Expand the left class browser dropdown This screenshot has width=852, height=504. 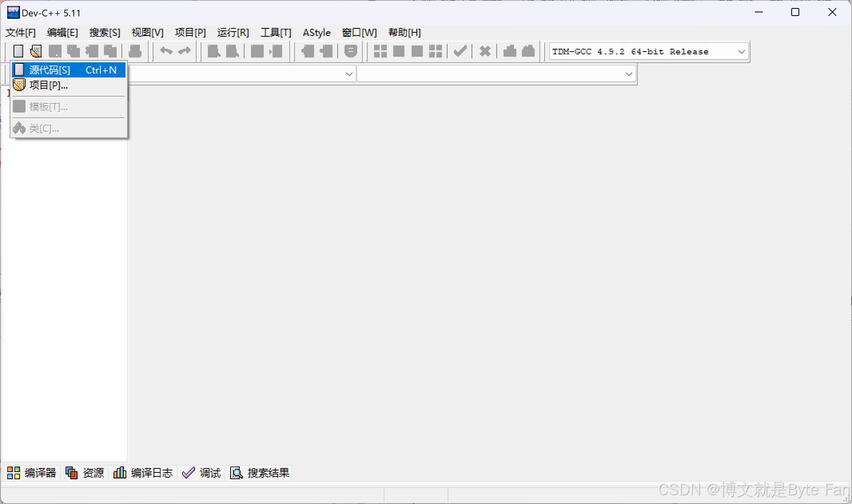point(349,74)
